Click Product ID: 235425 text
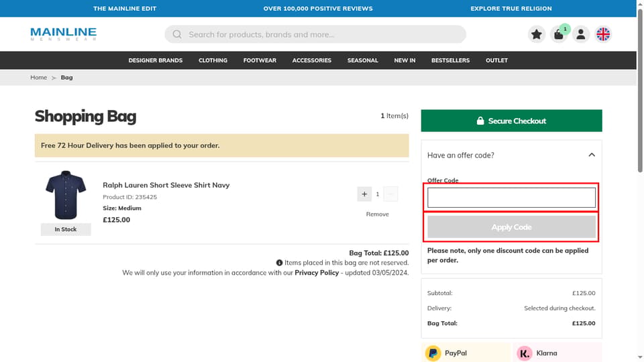This screenshot has width=644, height=362. pos(129,197)
